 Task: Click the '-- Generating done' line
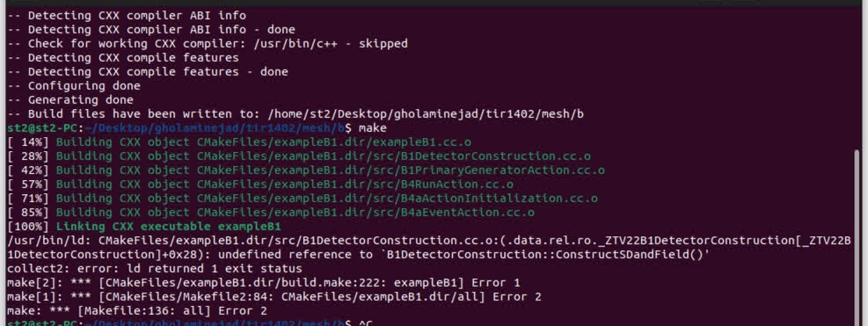[x=70, y=100]
